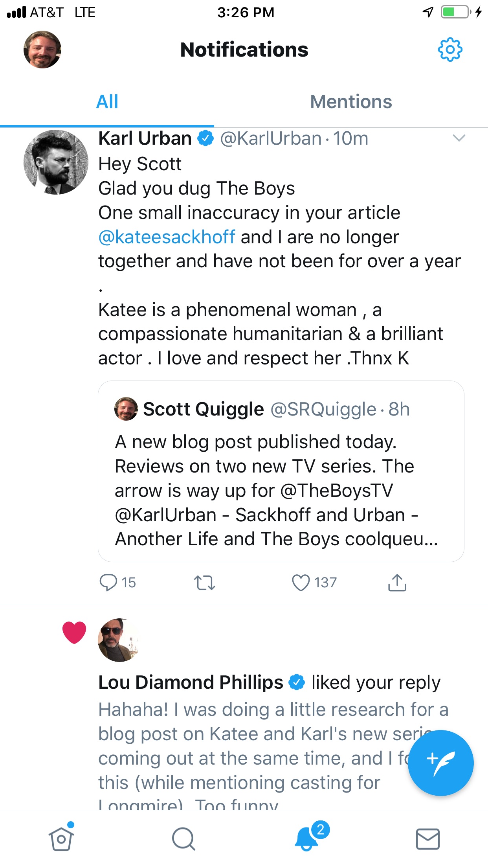Open Lou Diamond Phillips liked your reply notification
The height and width of the screenshot is (868, 488).
[x=269, y=683]
